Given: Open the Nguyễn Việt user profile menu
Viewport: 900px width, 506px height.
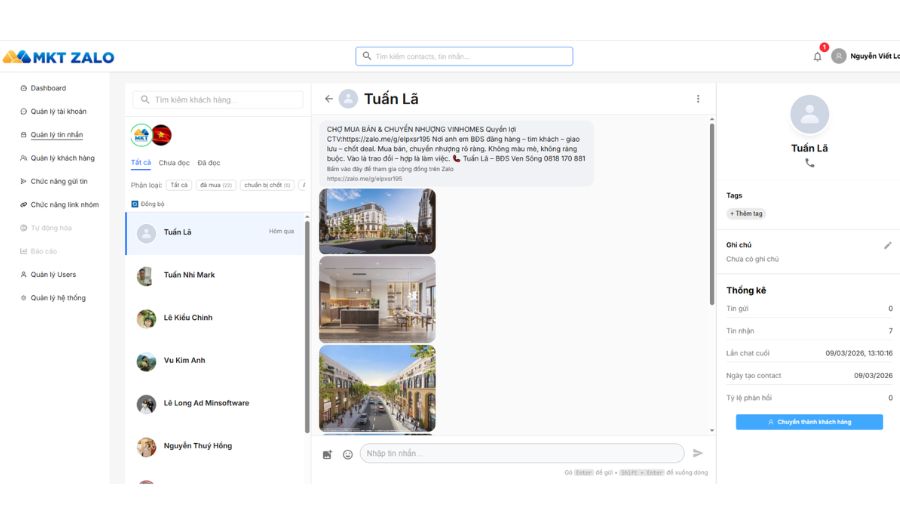Looking at the screenshot, I should [866, 57].
